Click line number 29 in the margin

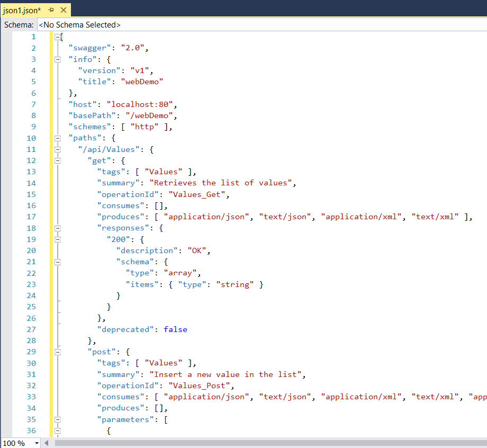pyautogui.click(x=31, y=352)
